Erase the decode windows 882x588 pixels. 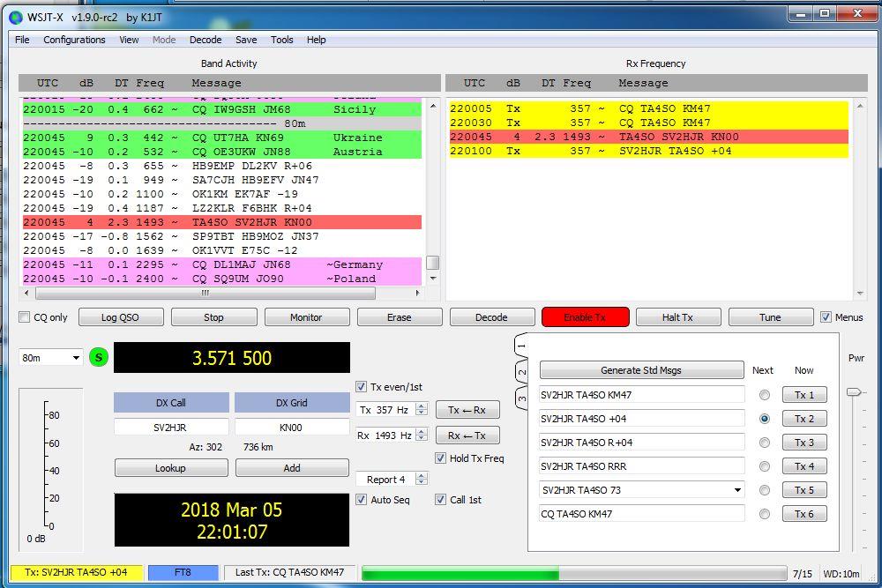400,317
